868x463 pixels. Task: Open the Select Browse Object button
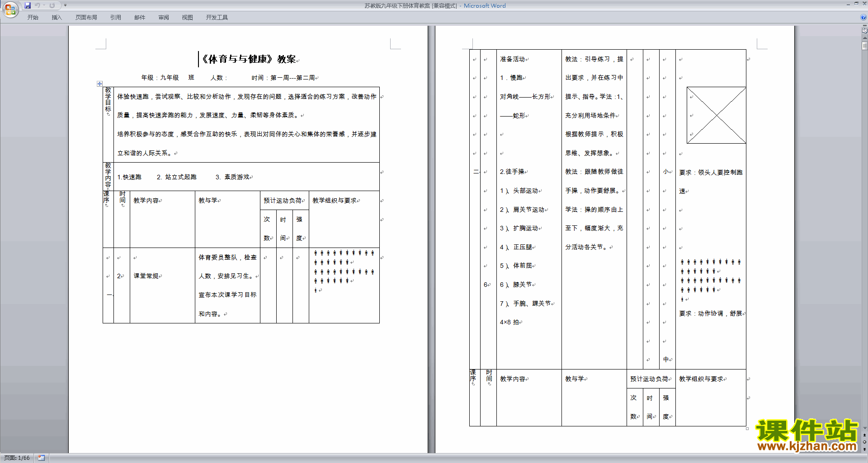864,442
